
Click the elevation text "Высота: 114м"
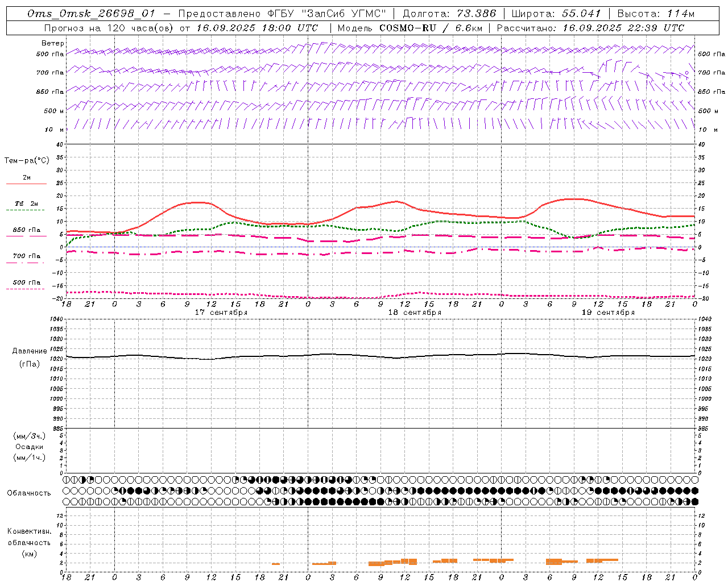(x=656, y=14)
